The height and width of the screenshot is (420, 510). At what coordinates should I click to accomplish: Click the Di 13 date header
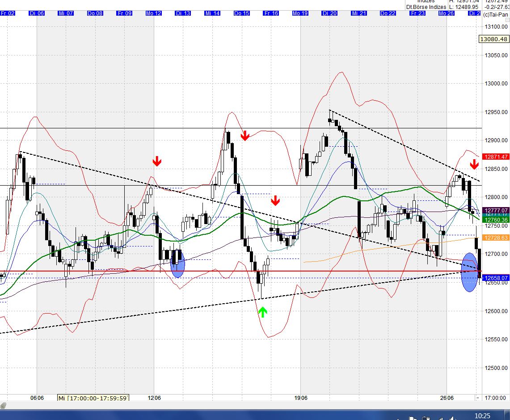pyautogui.click(x=183, y=13)
